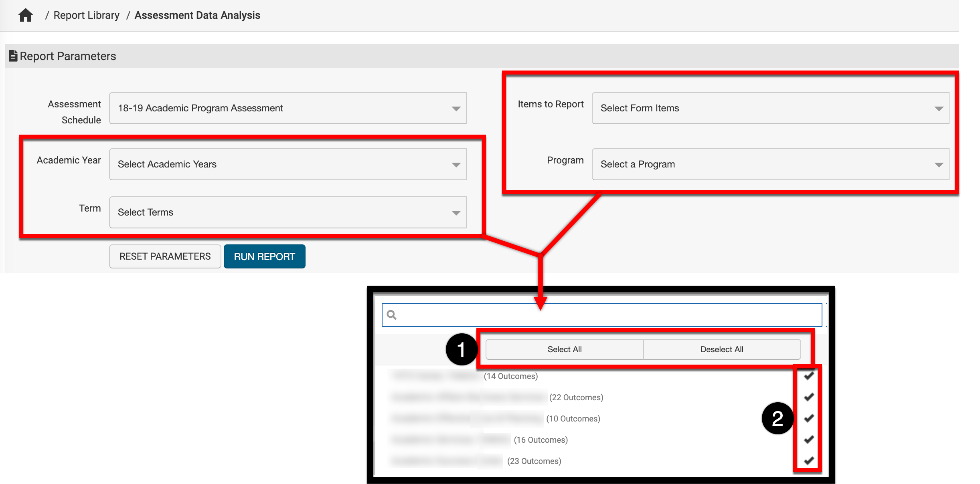Image resolution: width=980 pixels, height=484 pixels.
Task: Toggle checkmark for 10 Outcomes item
Action: [809, 418]
